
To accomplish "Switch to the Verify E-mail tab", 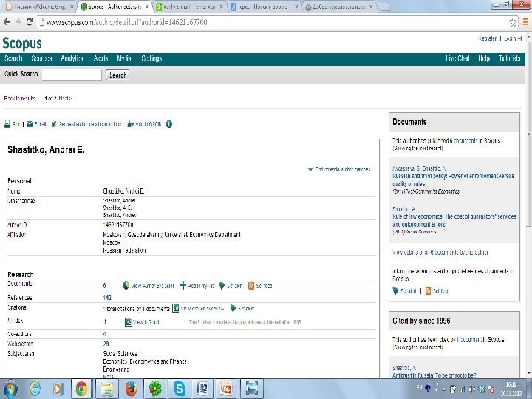I will (189, 7).
